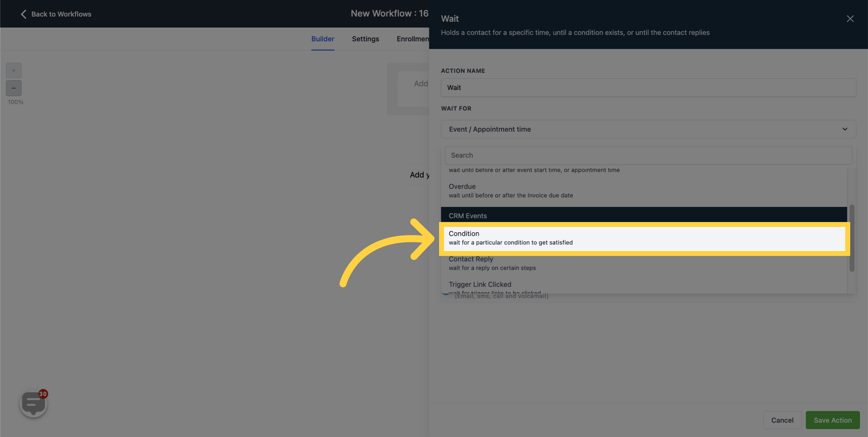Click the New Workflow title text

click(389, 13)
